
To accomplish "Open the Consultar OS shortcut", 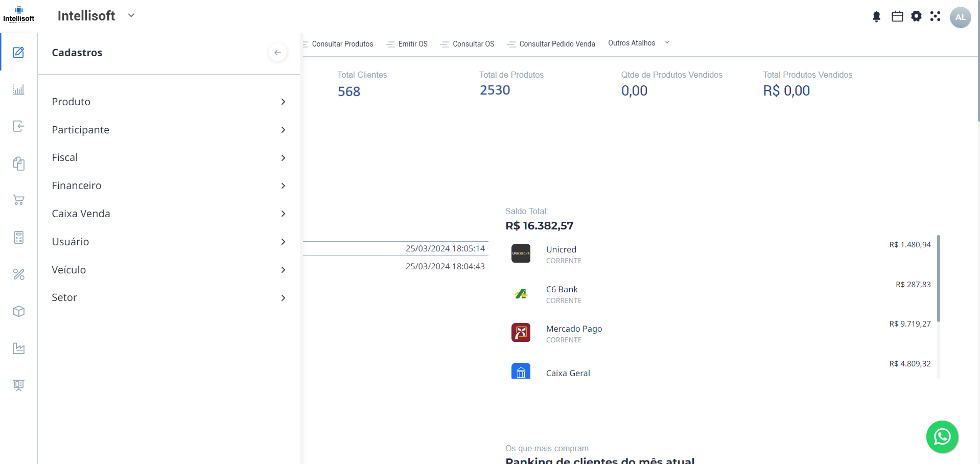I will click(x=467, y=44).
